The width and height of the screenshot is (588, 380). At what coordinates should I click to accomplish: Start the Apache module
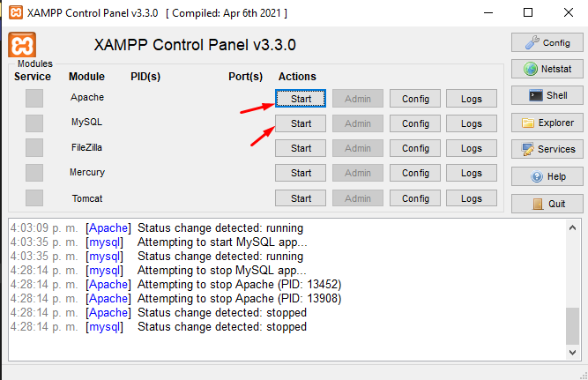click(301, 98)
